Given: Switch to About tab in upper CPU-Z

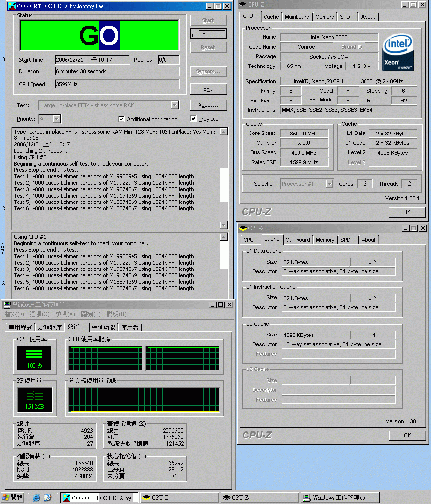Looking at the screenshot, I should point(368,17).
